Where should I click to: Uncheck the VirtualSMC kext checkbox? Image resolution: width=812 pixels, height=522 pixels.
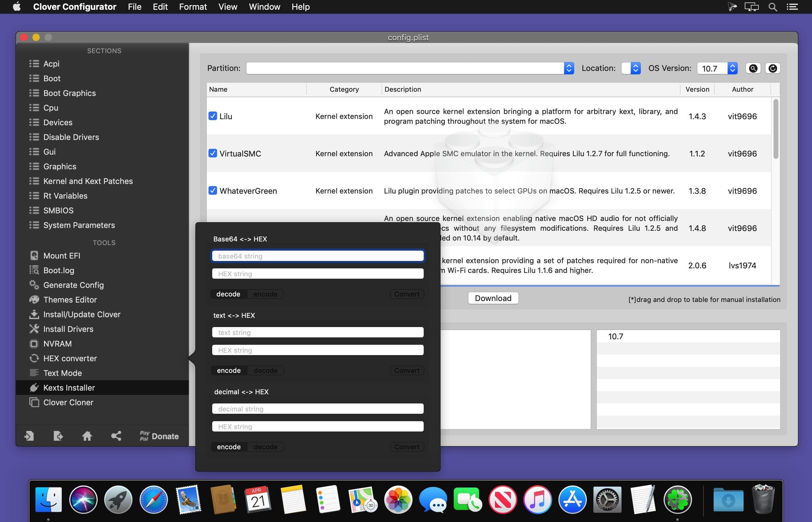(212, 153)
